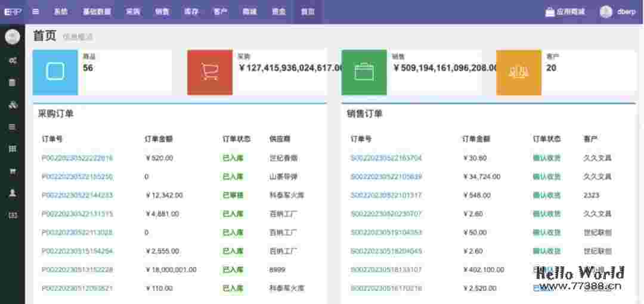The width and height of the screenshot is (644, 304).
Task: Click the sidebar user avatar at top
Action: coord(13,37)
